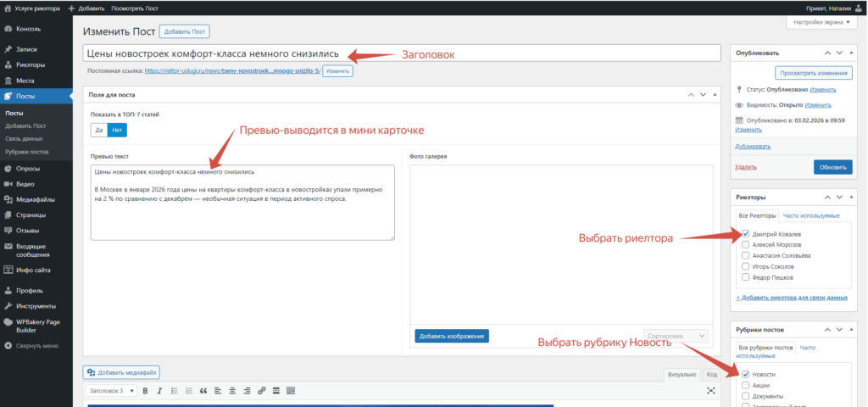Click the Добавить изображения button

tap(452, 336)
